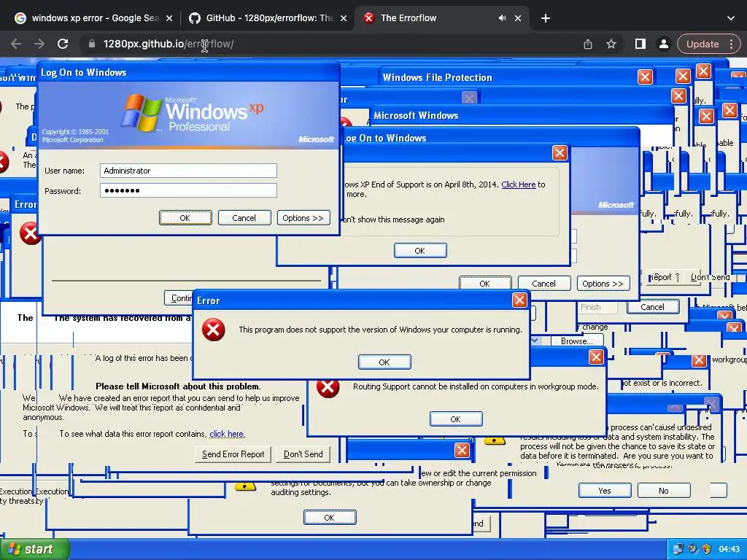The image size is (747, 560).
Task: Click 'Please tell Microsoft about this problem.' heading
Action: point(178,386)
